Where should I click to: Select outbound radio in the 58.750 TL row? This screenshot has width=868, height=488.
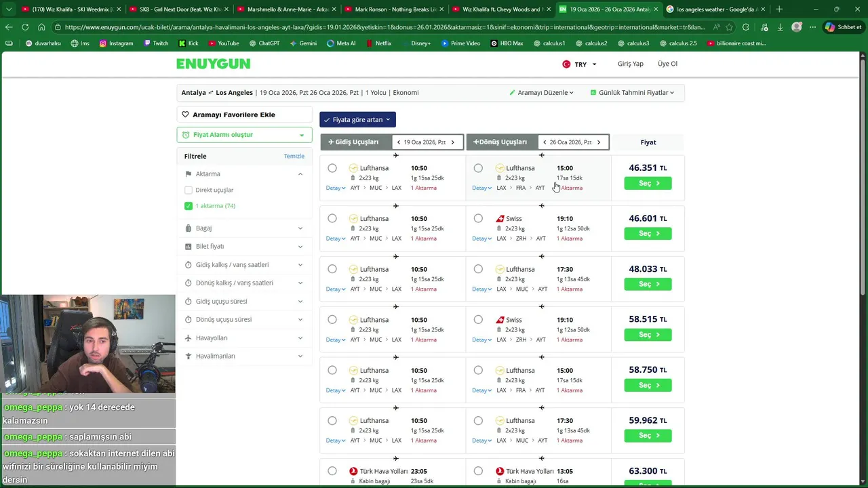pos(332,370)
